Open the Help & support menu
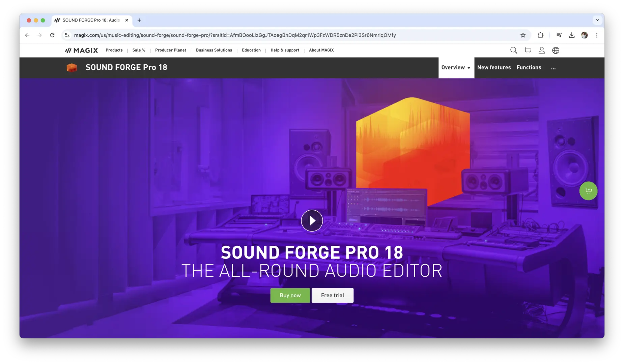Image resolution: width=624 pixels, height=364 pixels. click(285, 50)
